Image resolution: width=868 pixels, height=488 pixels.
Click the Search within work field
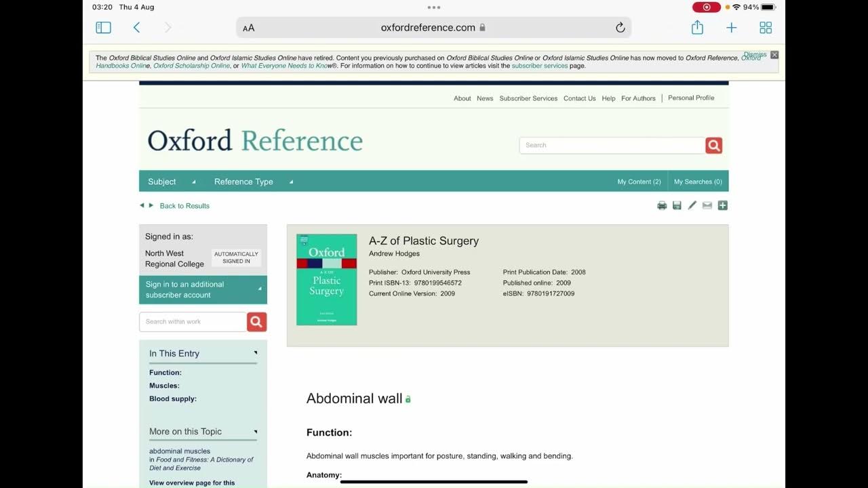193,322
